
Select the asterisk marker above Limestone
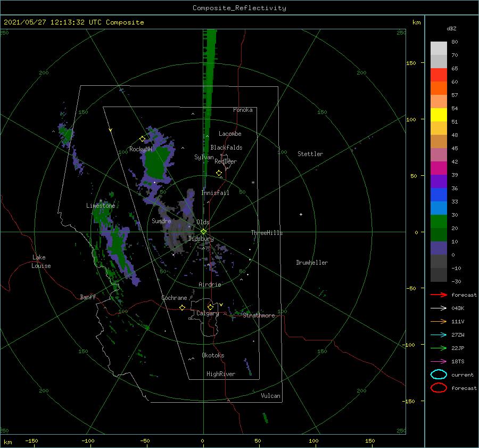click(101, 201)
